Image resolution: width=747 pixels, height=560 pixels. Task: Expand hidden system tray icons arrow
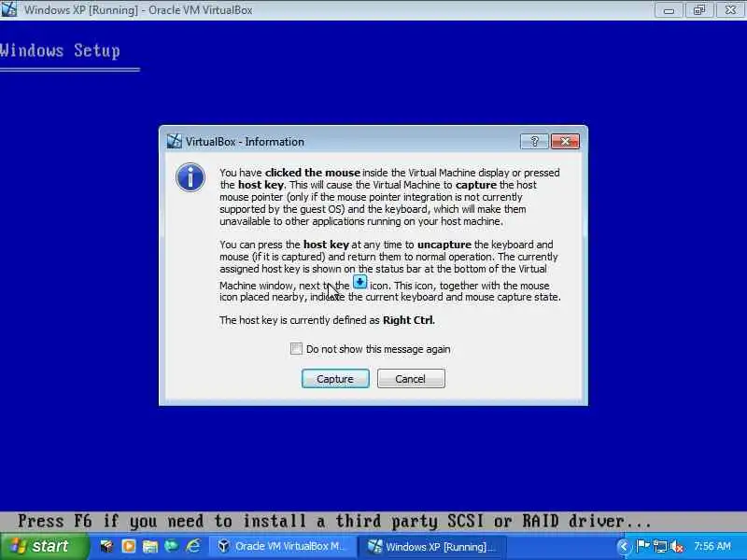pyautogui.click(x=623, y=546)
